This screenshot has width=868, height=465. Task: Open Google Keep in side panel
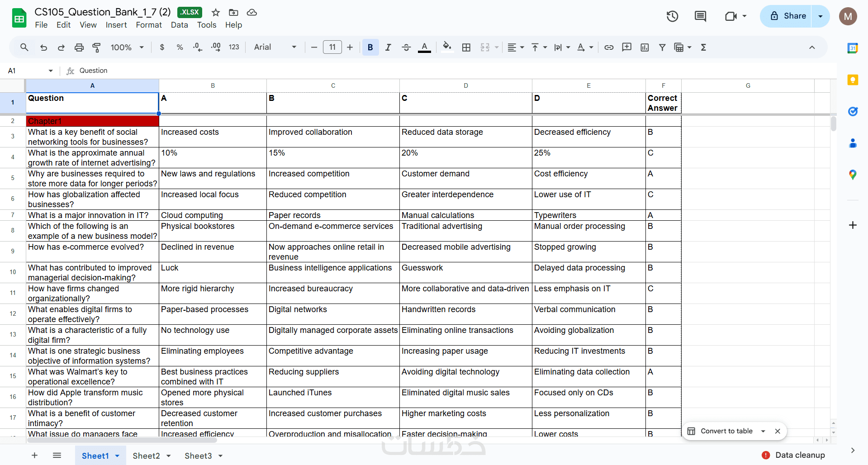coord(853,80)
